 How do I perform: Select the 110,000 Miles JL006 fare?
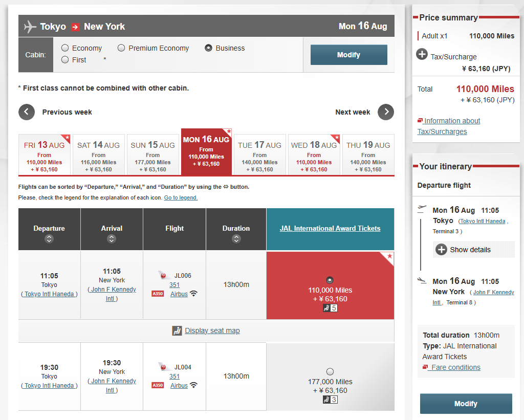click(330, 280)
